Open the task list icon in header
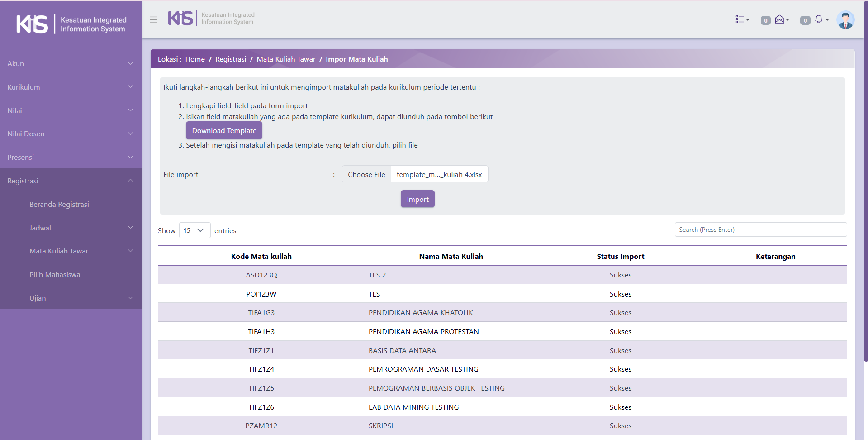The height and width of the screenshot is (440, 868). pos(741,19)
